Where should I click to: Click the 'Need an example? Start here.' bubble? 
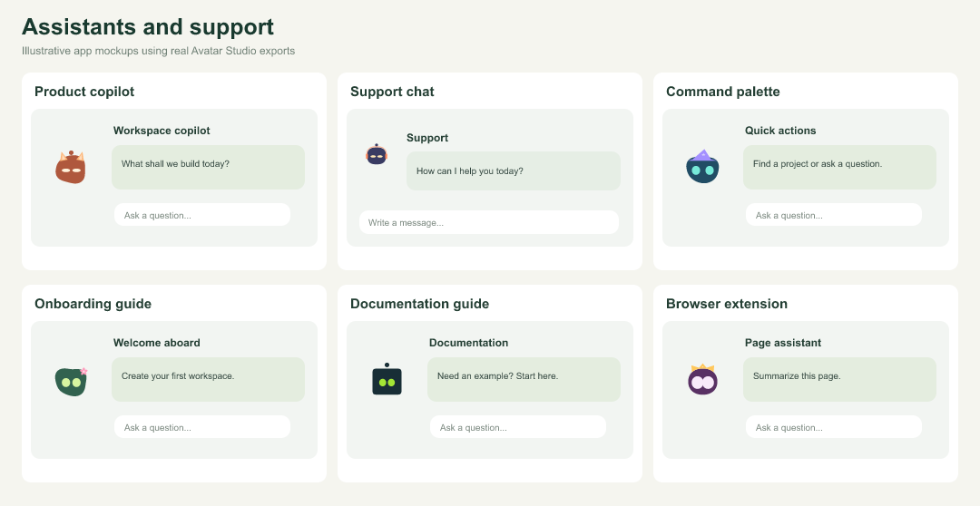[524, 380]
